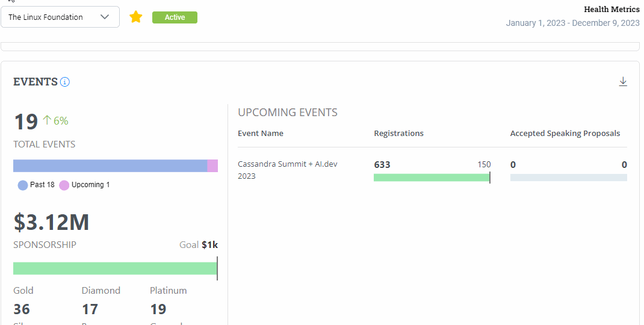This screenshot has width=644, height=325.
Task: Click the info icon beside EVENTS
Action: 65,82
